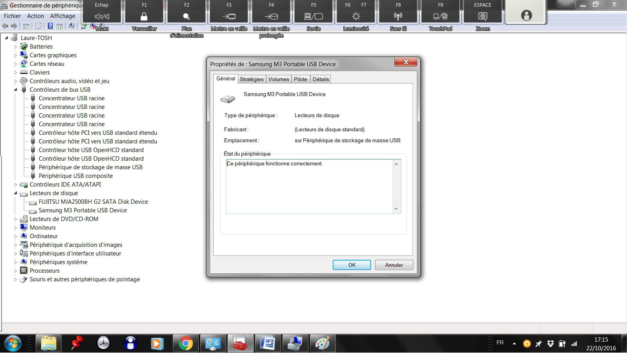Screen dimensions: 627x364
Task: Click the Mute (Echap) function card
Action: (x=101, y=12)
